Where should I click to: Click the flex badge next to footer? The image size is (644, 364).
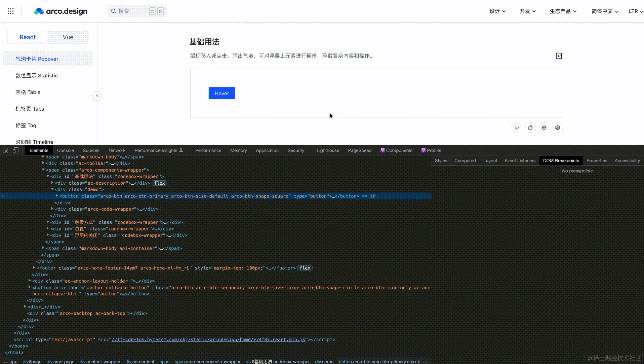coord(305,268)
